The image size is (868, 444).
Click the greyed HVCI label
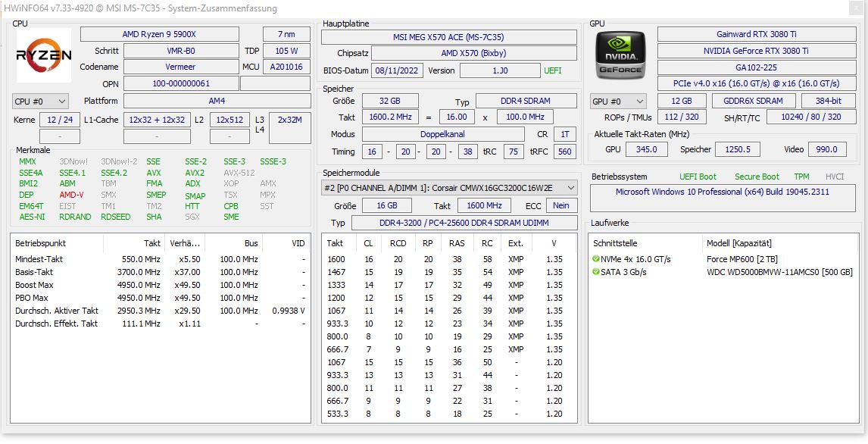[x=835, y=177]
